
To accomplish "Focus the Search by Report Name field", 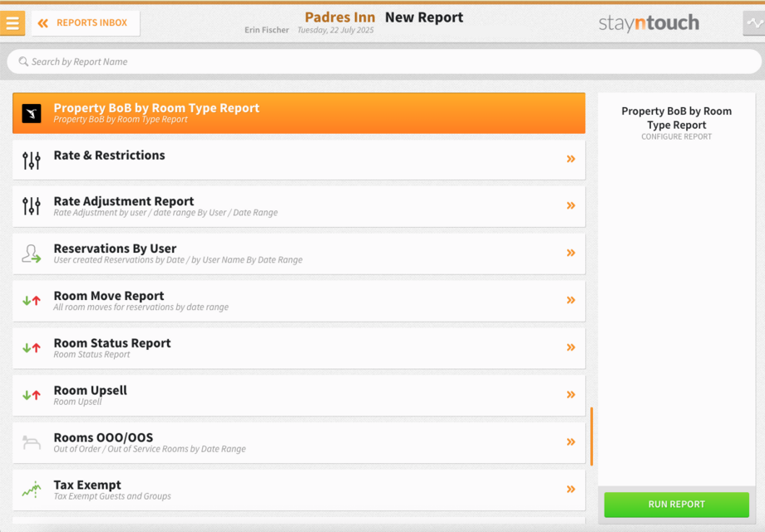I will (x=384, y=62).
